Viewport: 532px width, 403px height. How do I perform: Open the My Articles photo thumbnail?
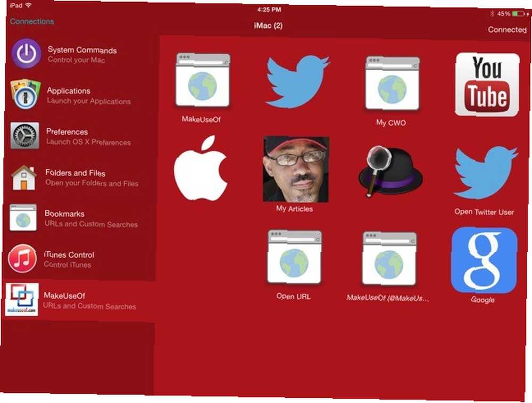(x=296, y=169)
